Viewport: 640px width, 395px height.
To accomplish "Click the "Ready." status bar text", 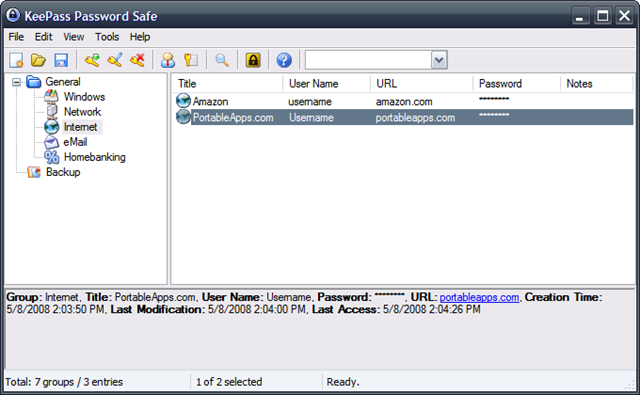I will pos(343,382).
